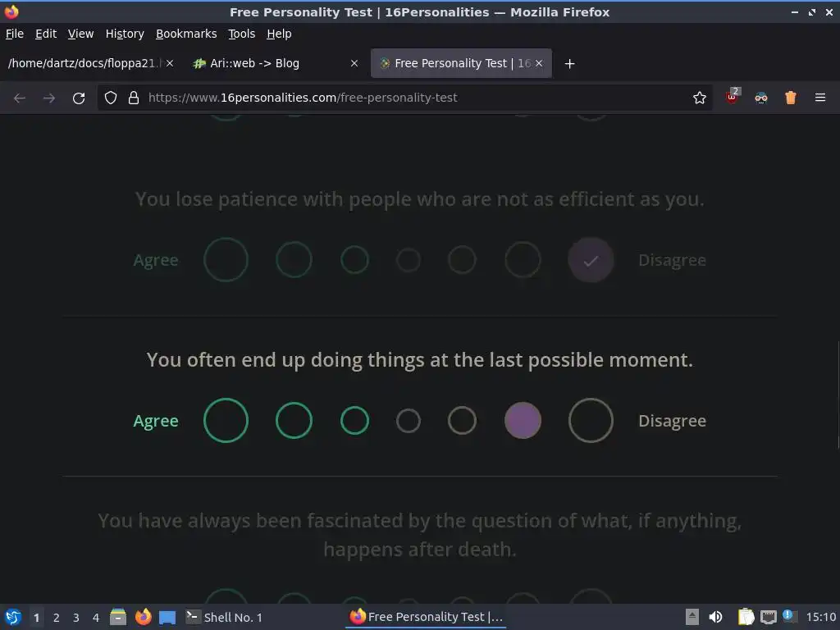Go forward one page
The image size is (840, 630).
point(48,98)
